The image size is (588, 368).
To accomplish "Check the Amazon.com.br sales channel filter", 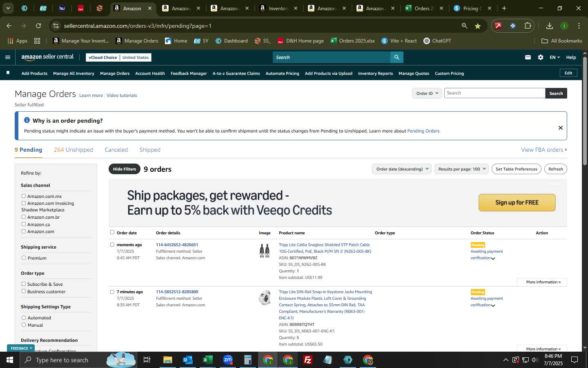I will coord(24,217).
